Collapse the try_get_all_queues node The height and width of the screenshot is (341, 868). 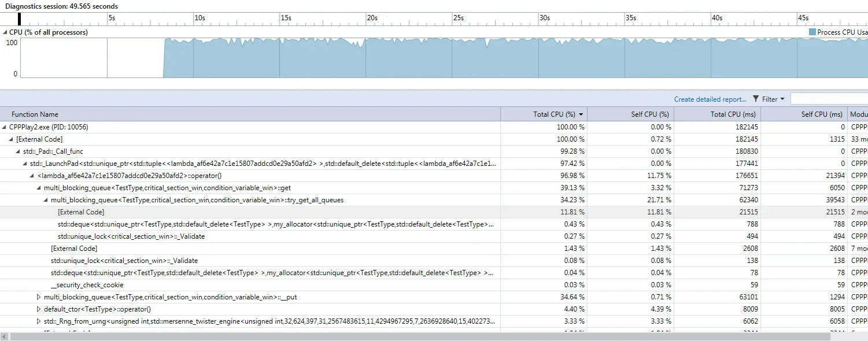coord(46,200)
